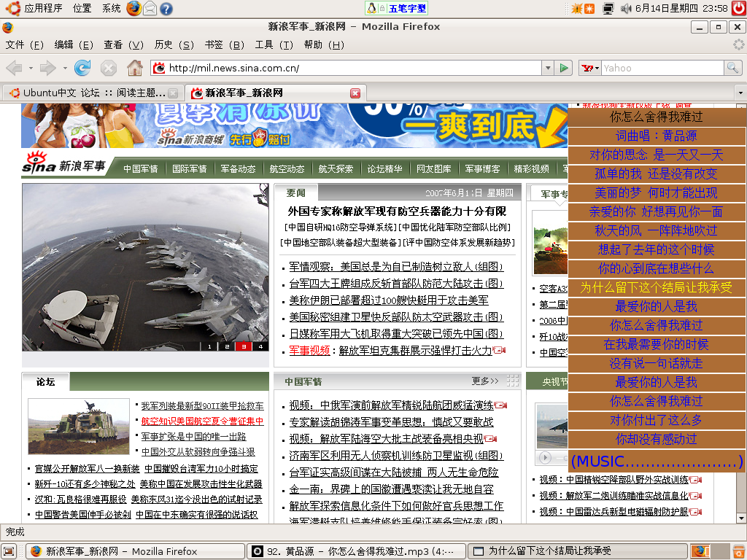747x560 pixels.
Task: Click the date and time clock in top panel
Action: 681,8
